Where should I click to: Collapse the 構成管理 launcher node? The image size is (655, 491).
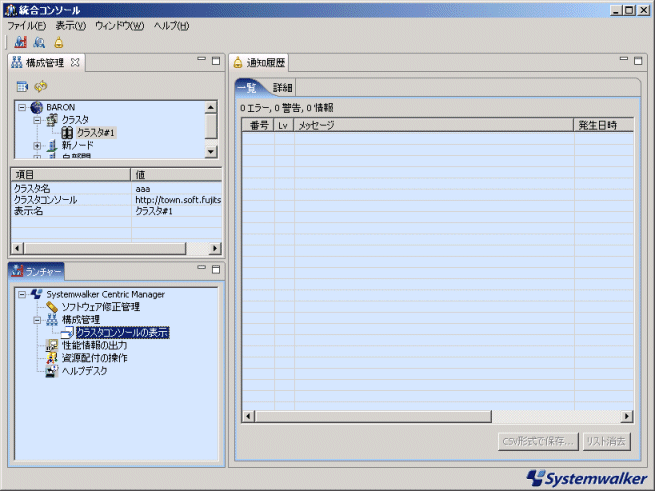[37, 320]
